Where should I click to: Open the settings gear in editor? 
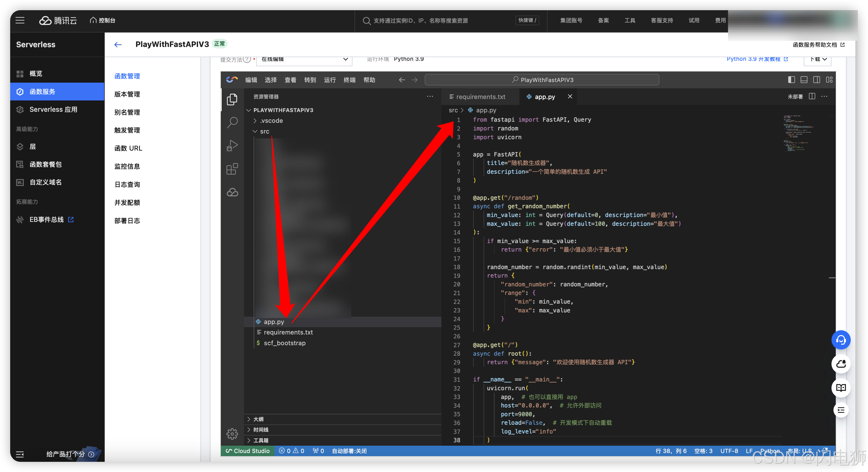click(x=232, y=434)
